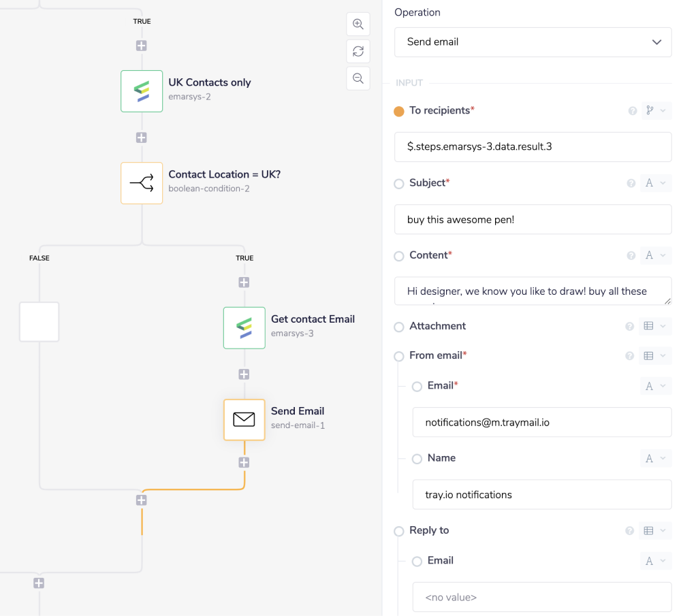The width and height of the screenshot is (681, 616).
Task: Click the refresh canvas view icon
Action: coord(358,51)
